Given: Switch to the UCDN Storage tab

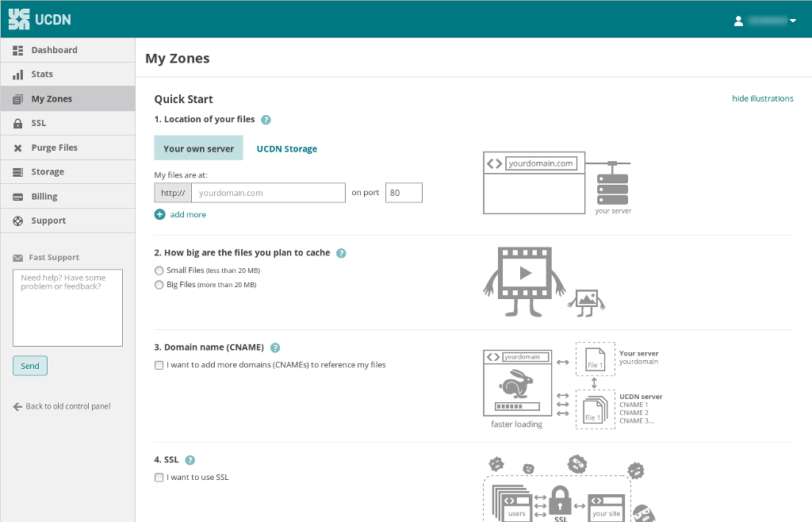Looking at the screenshot, I should coord(286,148).
